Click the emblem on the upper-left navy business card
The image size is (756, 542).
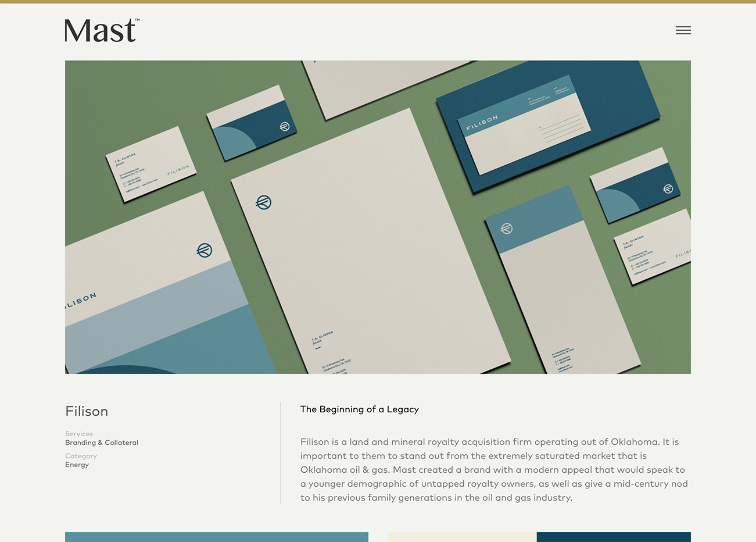(x=284, y=126)
